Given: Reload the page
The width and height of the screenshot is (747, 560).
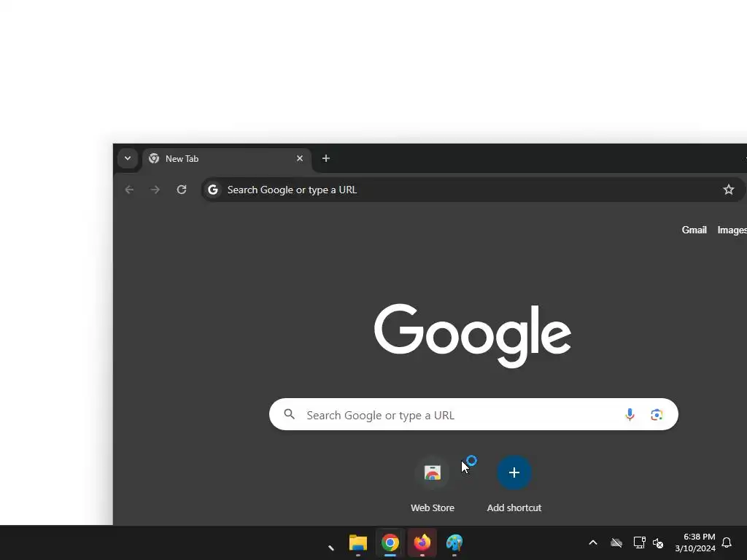Looking at the screenshot, I should point(182,190).
